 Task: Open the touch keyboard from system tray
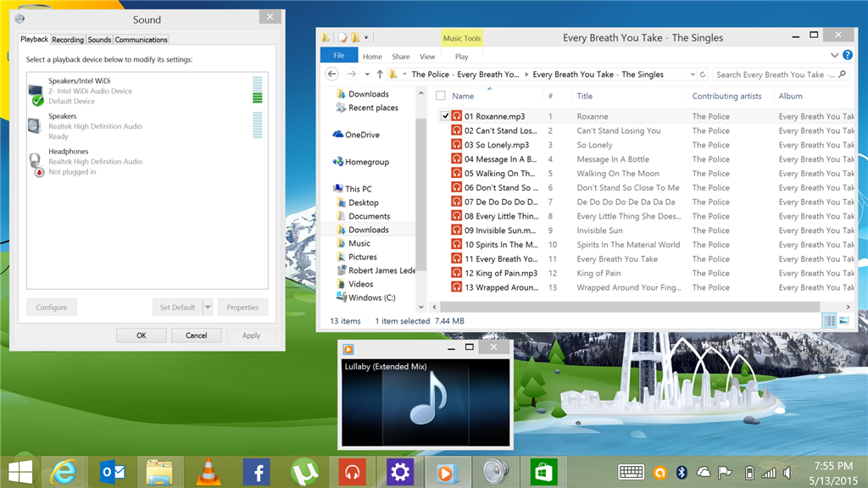(631, 472)
